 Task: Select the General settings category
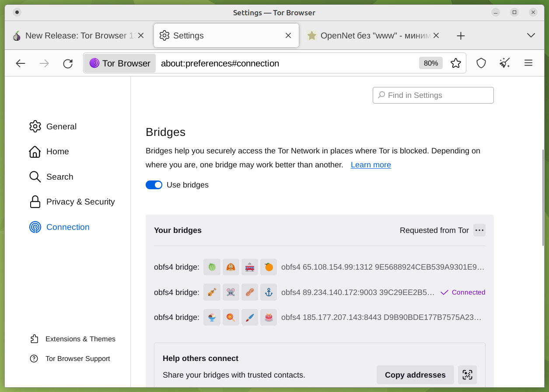point(61,127)
